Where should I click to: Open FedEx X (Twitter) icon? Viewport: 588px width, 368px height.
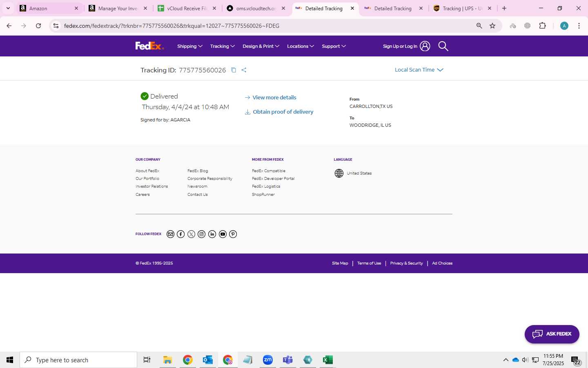[191, 234]
